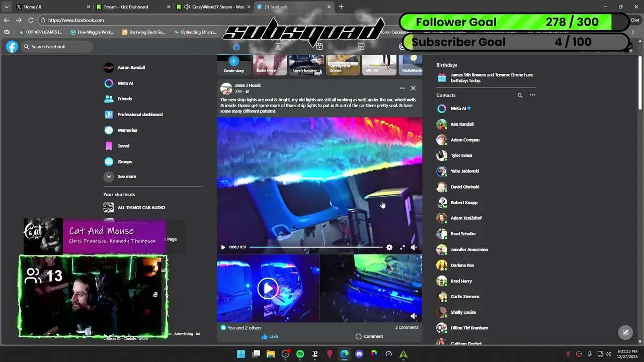Close the Facebook browser tab
The height and width of the screenshot is (362, 644).
(x=329, y=7)
